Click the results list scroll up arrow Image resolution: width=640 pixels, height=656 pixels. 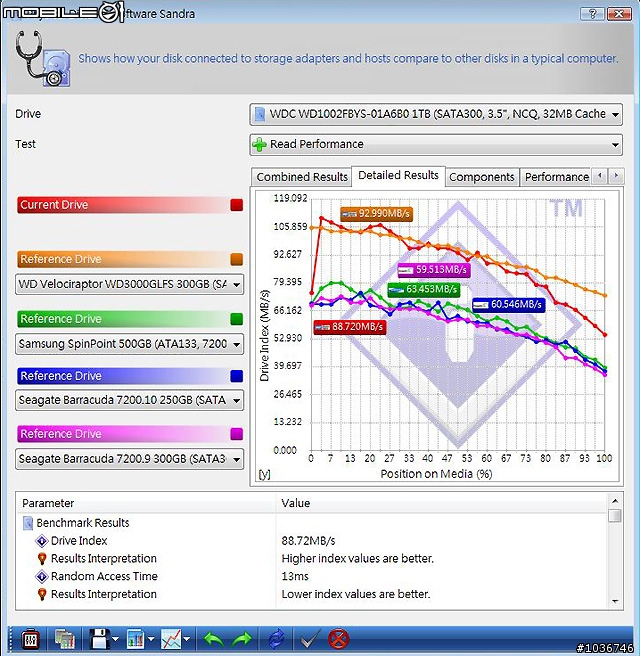click(615, 501)
